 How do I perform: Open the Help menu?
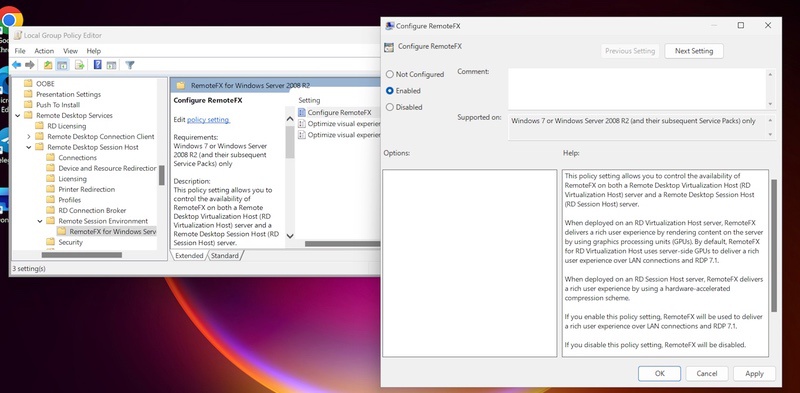94,51
